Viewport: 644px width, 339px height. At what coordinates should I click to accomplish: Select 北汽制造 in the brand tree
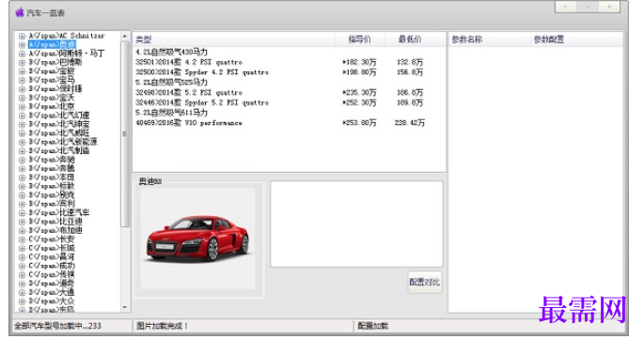pos(59,150)
